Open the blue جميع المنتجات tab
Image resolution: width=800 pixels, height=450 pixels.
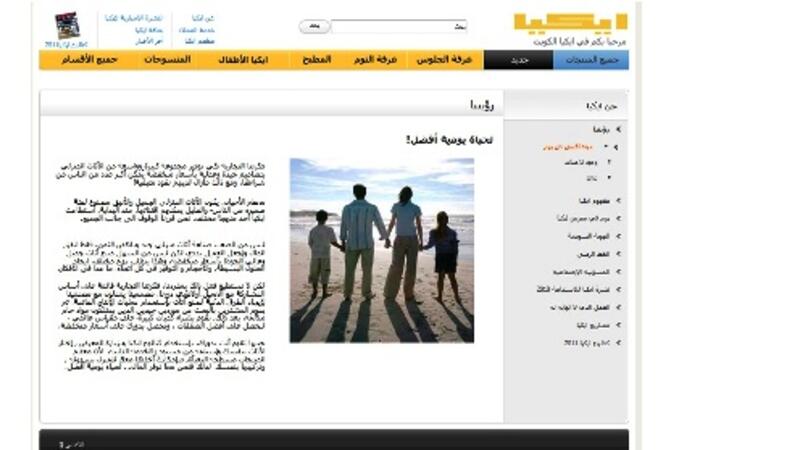(x=591, y=60)
